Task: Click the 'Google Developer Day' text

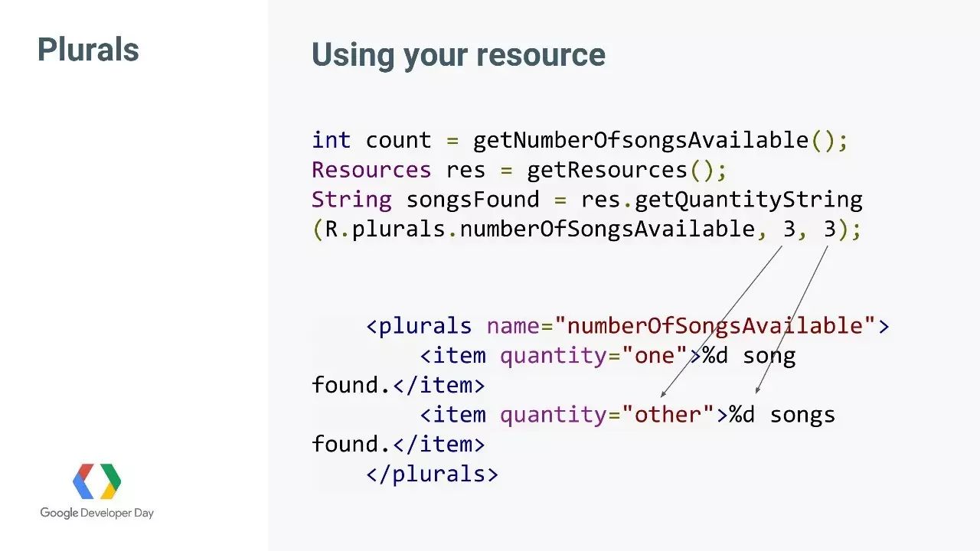Action: coord(96,513)
